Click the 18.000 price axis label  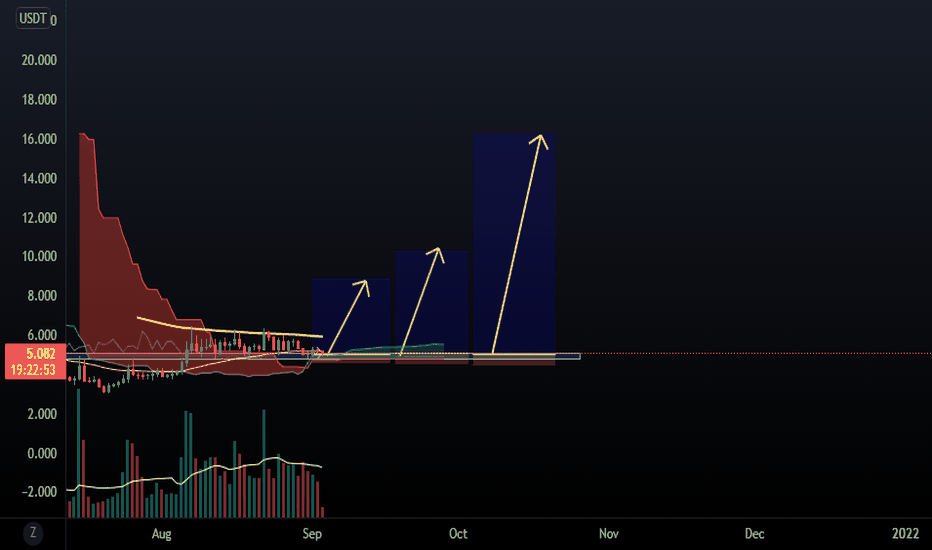(x=39, y=100)
